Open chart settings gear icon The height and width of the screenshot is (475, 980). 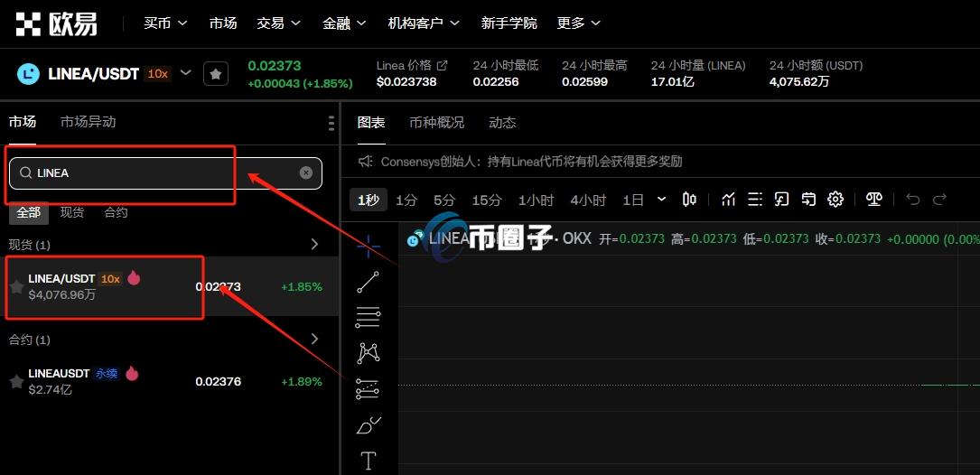pyautogui.click(x=835, y=200)
